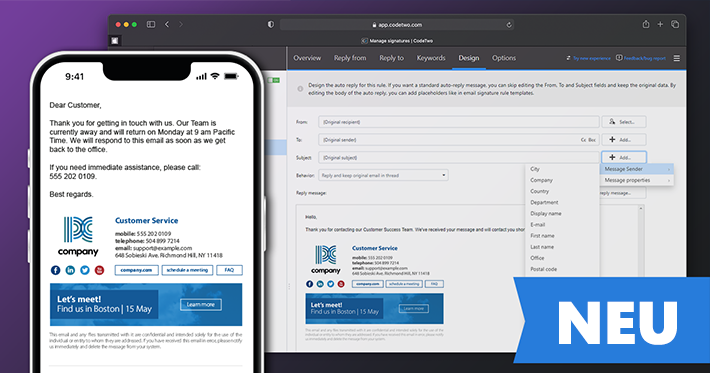
Task: Click the app.codetwo.com address bar
Action: pyautogui.click(x=397, y=25)
